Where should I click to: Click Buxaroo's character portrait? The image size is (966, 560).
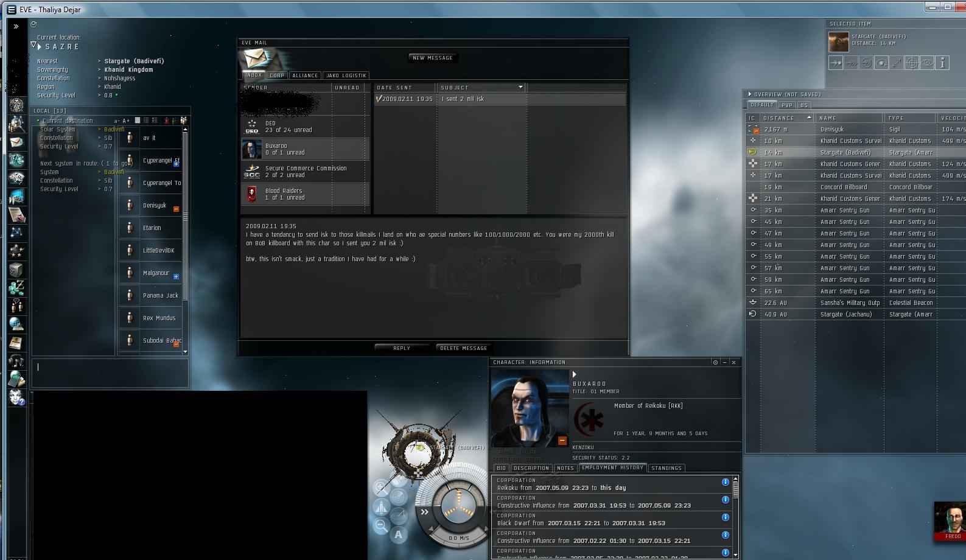(530, 408)
